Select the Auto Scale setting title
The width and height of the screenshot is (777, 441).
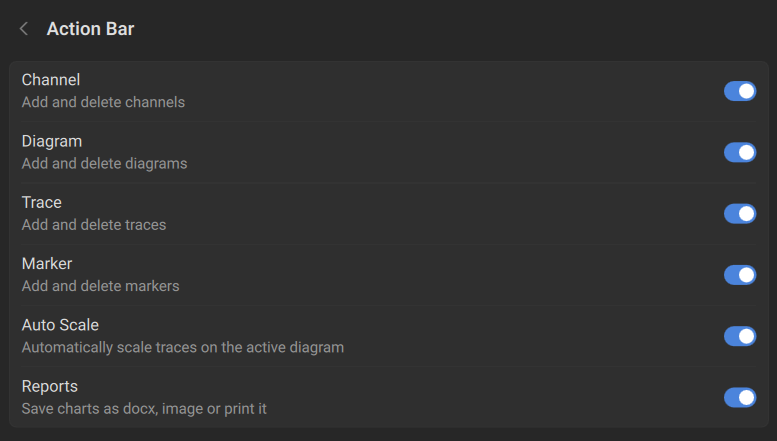click(60, 325)
